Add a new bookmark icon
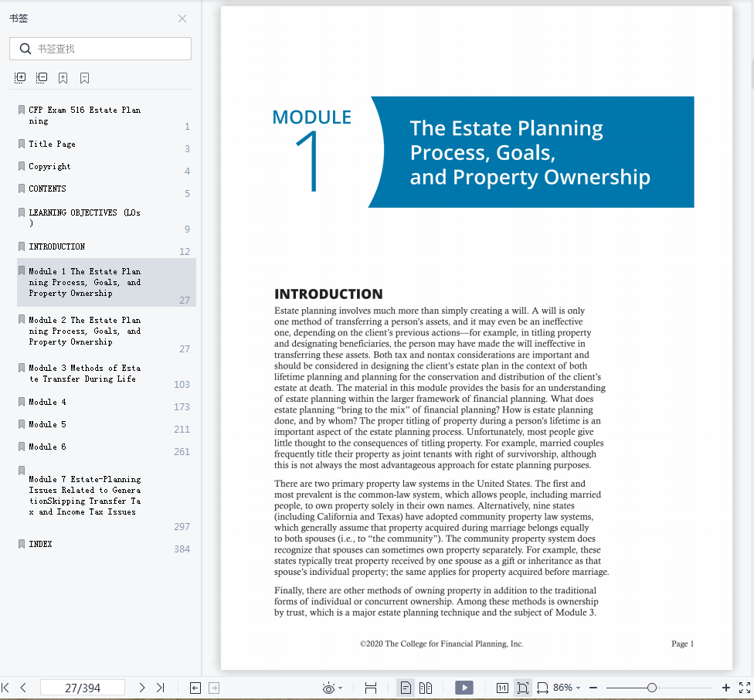The width and height of the screenshot is (754, 700). click(63, 78)
